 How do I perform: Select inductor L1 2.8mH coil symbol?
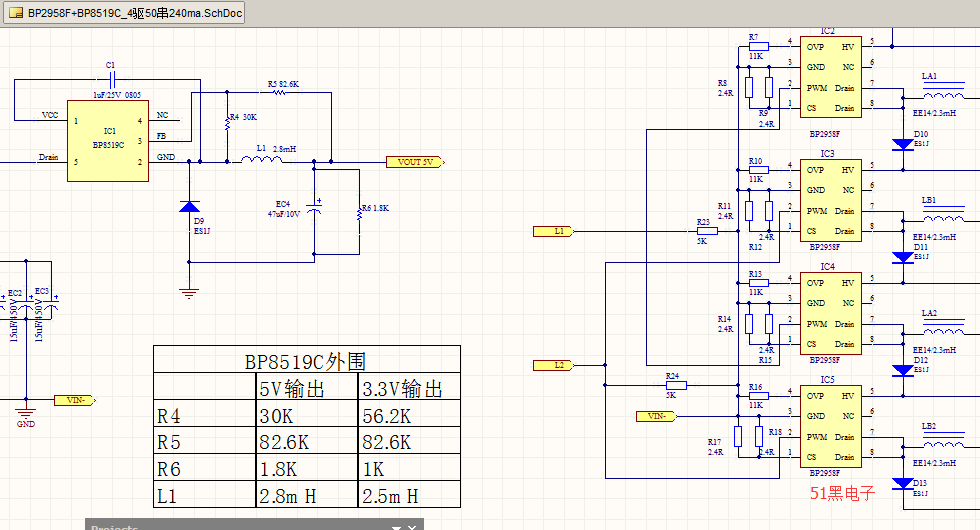261,159
